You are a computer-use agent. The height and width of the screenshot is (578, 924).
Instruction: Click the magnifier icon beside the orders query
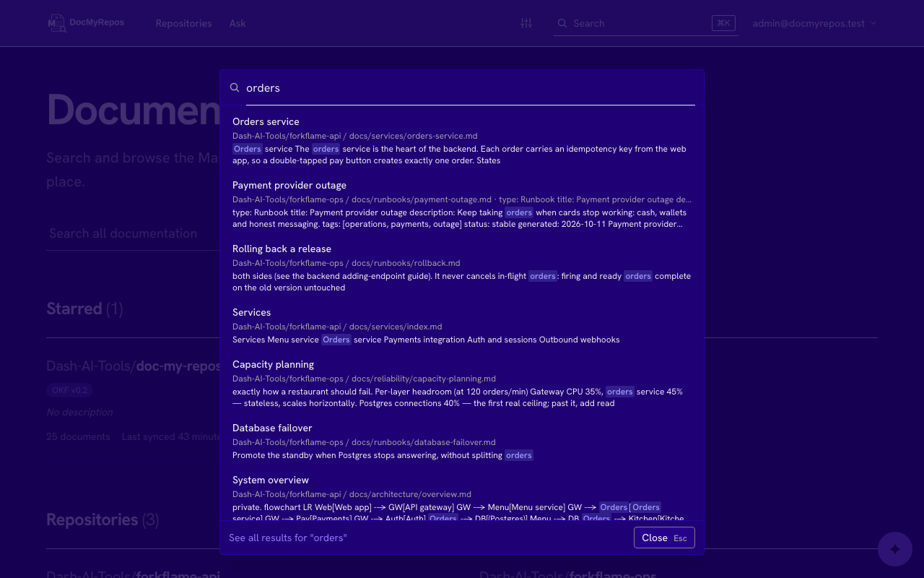[x=235, y=87]
